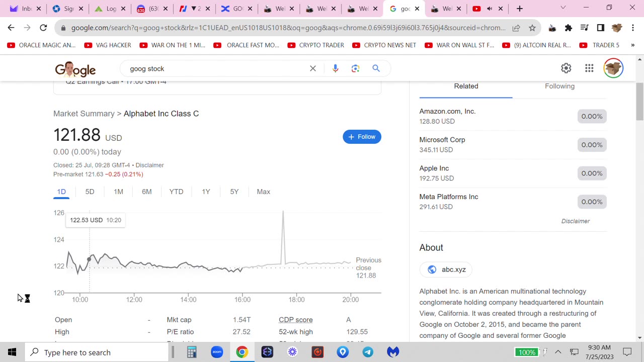Click the 17:30 price spike on chart
644x362 pixels.
[x=283, y=212]
